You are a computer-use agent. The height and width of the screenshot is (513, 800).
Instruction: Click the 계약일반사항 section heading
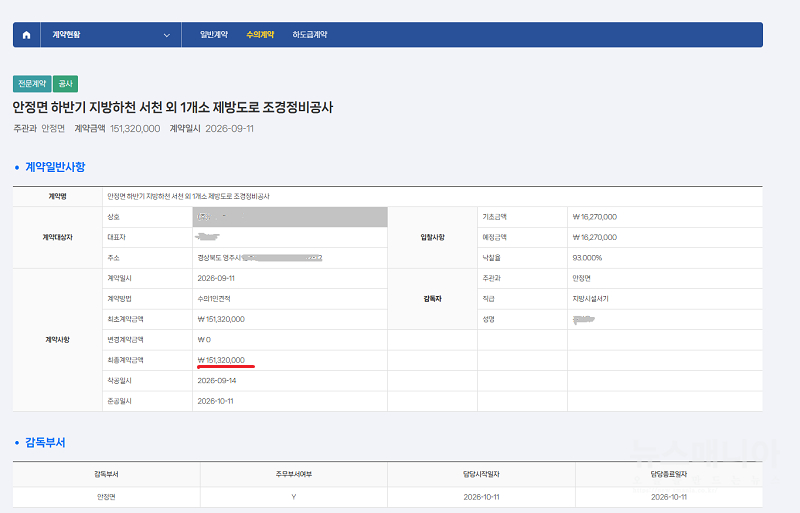[55, 167]
